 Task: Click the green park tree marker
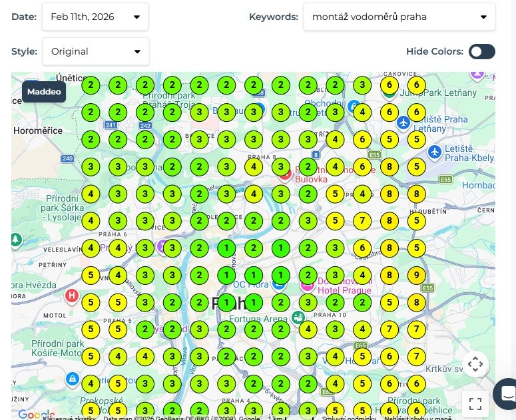tap(15, 240)
